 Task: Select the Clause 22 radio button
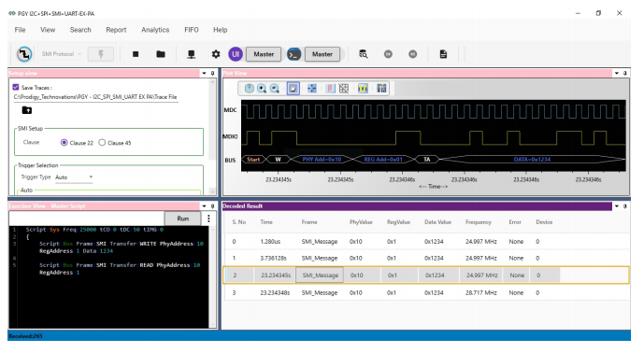(x=64, y=143)
